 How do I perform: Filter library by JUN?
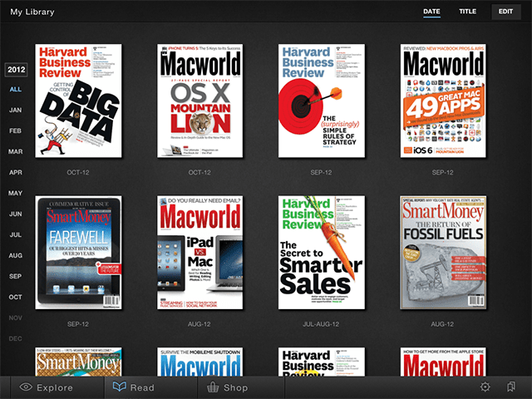click(16, 214)
